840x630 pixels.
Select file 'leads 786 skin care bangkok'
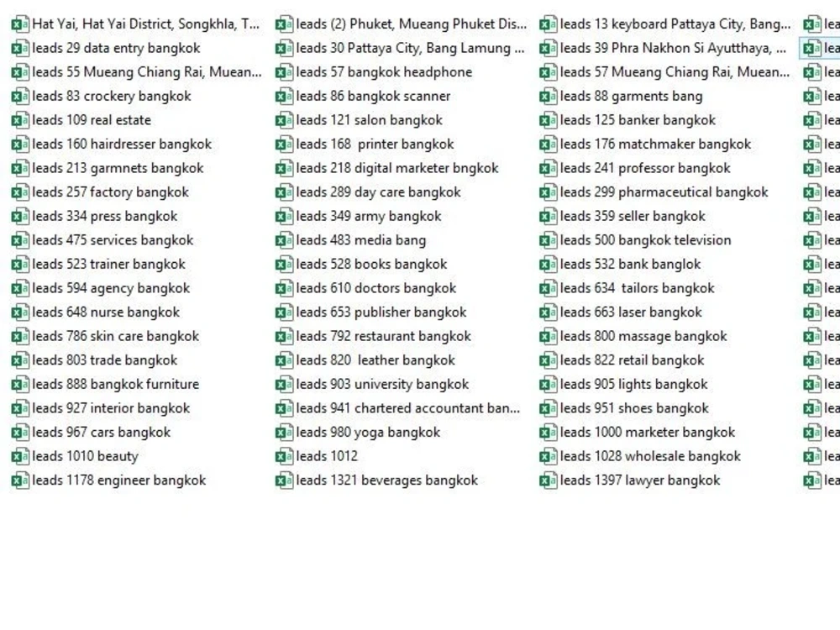116,337
